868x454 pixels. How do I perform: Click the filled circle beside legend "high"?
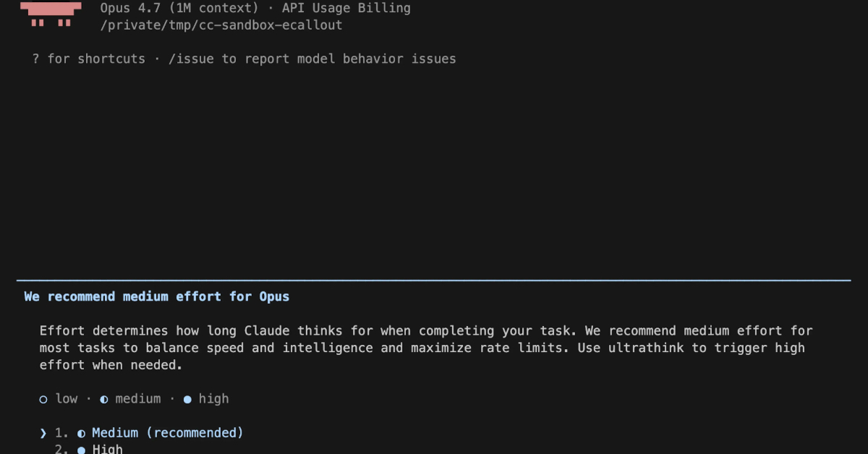[x=187, y=399]
